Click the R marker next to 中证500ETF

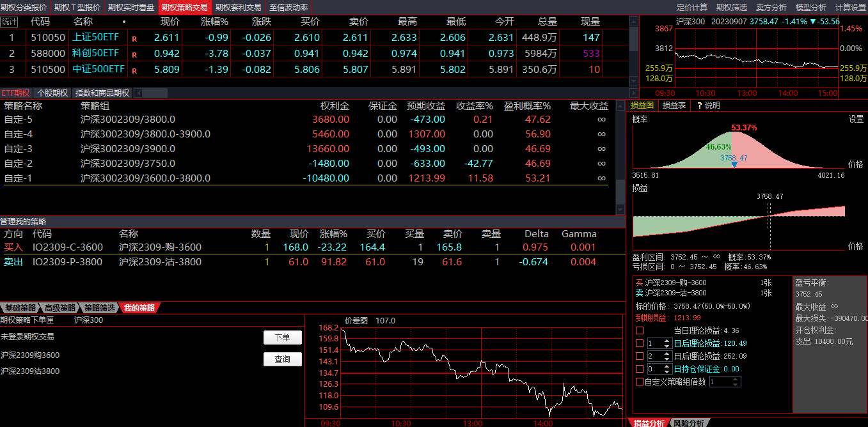(134, 70)
